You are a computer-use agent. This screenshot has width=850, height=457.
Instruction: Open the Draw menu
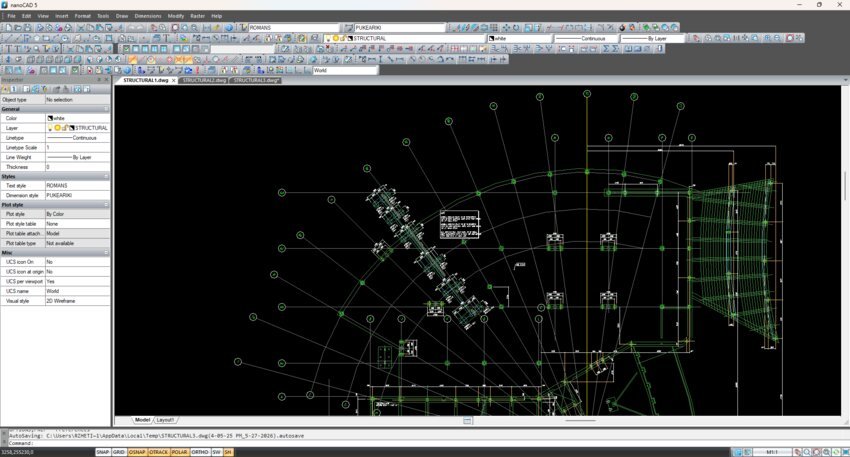coord(122,16)
